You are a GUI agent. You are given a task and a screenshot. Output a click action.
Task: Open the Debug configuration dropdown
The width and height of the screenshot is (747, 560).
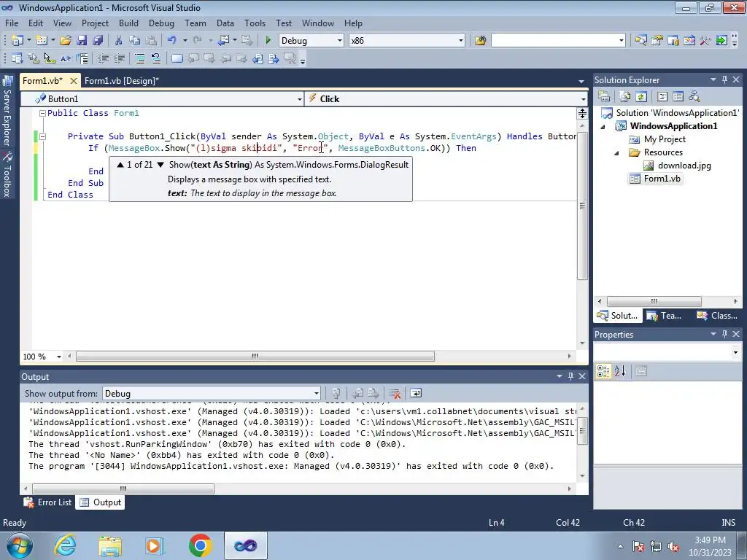point(340,41)
